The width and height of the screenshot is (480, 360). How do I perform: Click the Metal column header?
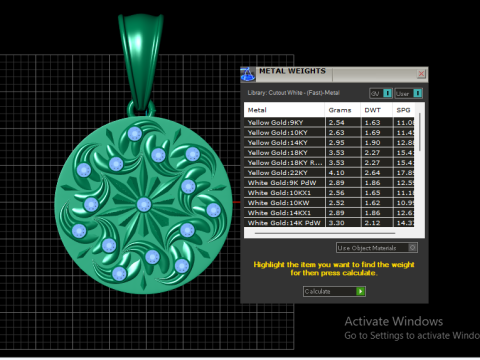click(284, 110)
